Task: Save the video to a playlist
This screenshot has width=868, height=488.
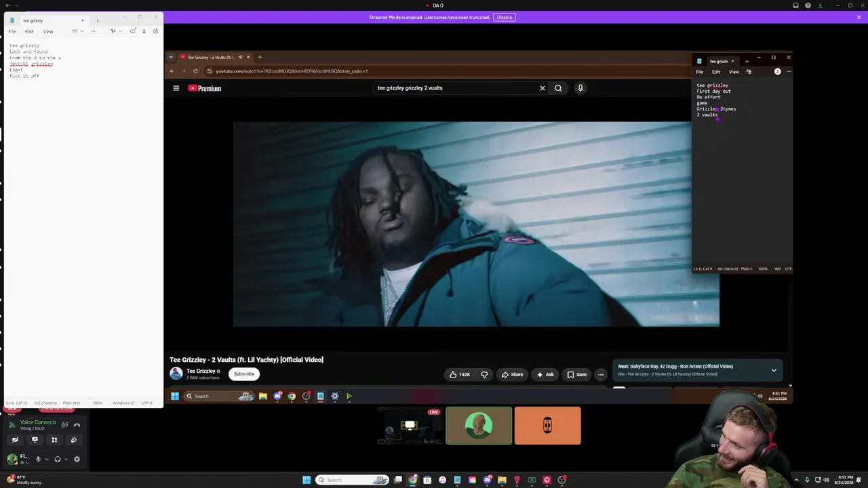Action: [577, 374]
